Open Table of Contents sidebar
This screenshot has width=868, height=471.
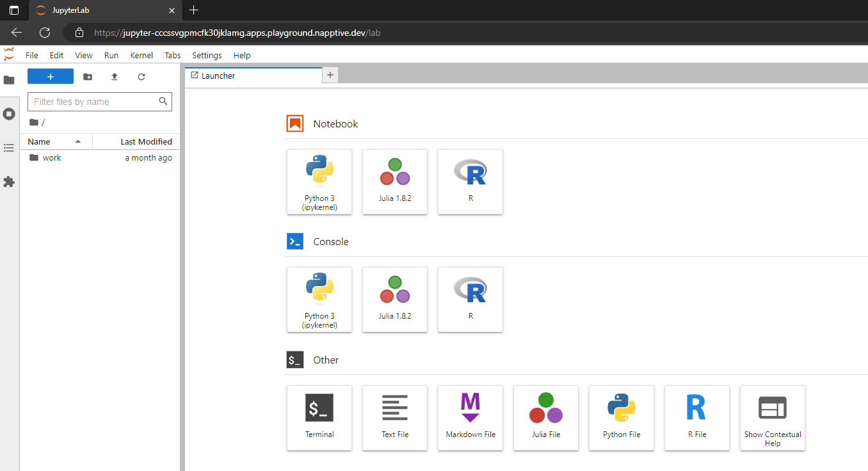[x=9, y=148]
